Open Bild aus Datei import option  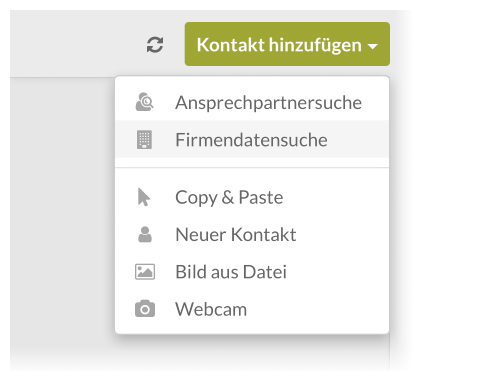[x=252, y=272]
